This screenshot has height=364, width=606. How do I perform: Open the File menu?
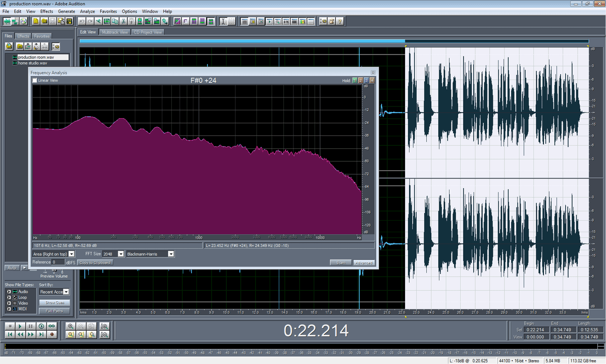coord(6,11)
